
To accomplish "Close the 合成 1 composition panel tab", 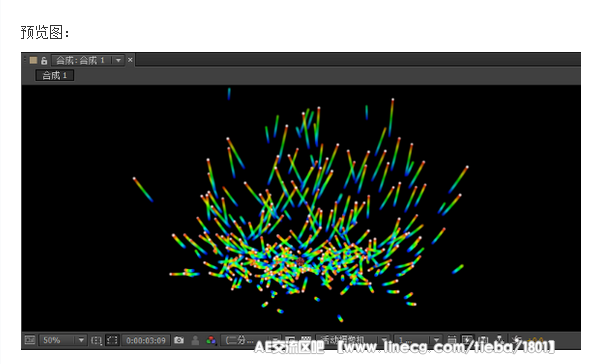I will pyautogui.click(x=130, y=60).
